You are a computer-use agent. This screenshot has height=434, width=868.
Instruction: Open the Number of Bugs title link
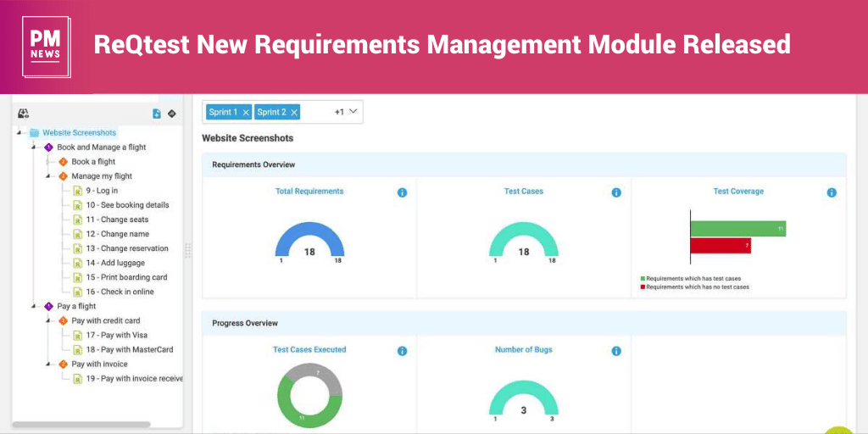524,349
